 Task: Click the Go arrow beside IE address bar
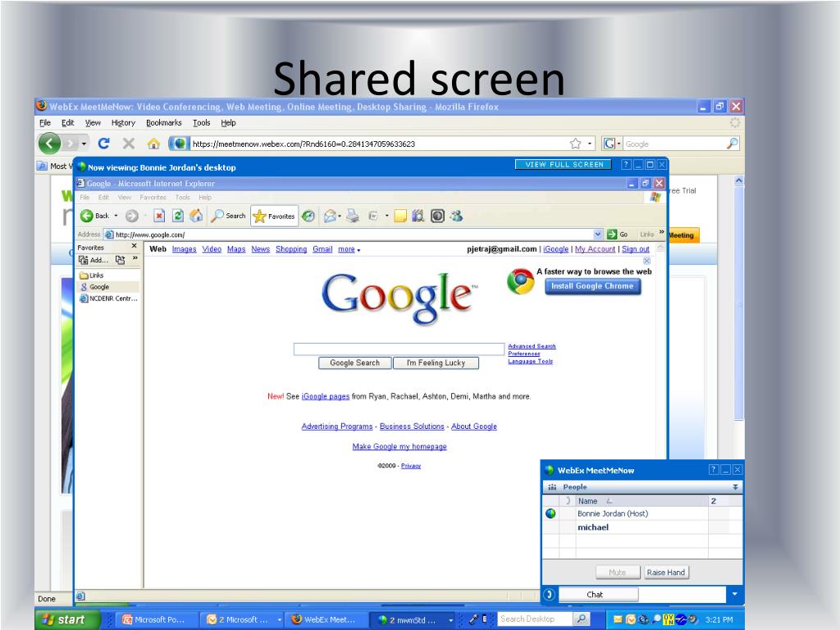(612, 234)
